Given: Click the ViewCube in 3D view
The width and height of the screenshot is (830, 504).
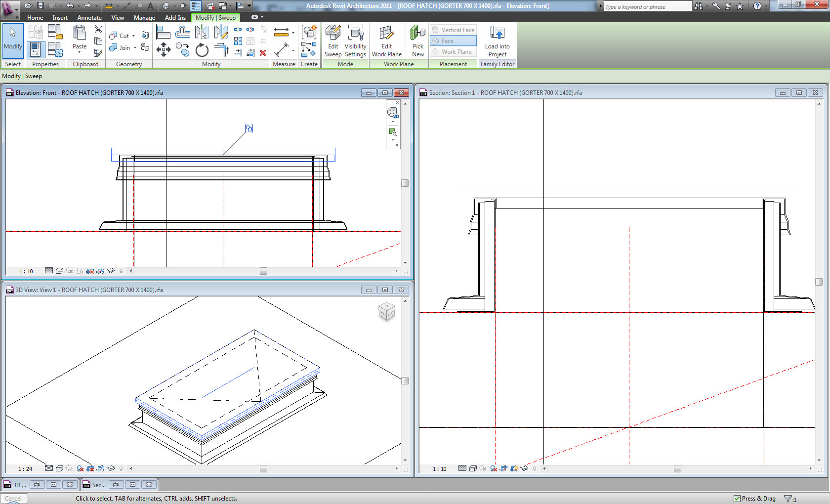Looking at the screenshot, I should tap(386, 311).
